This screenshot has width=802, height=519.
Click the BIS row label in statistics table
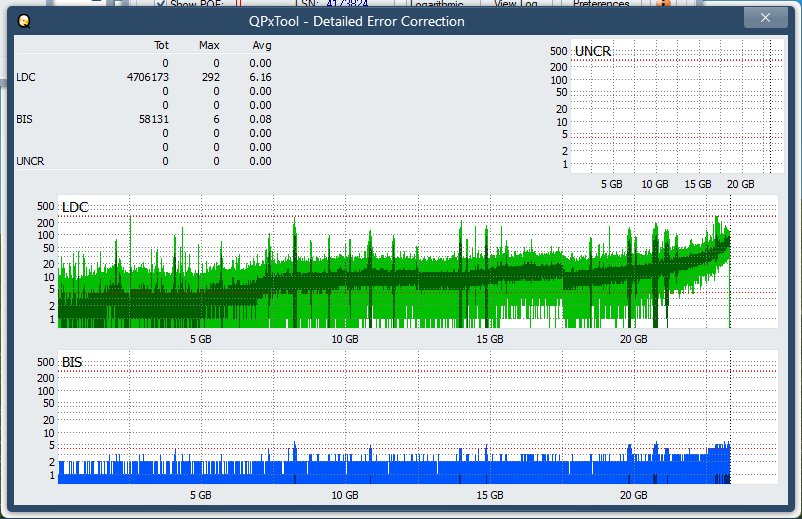[x=25, y=119]
